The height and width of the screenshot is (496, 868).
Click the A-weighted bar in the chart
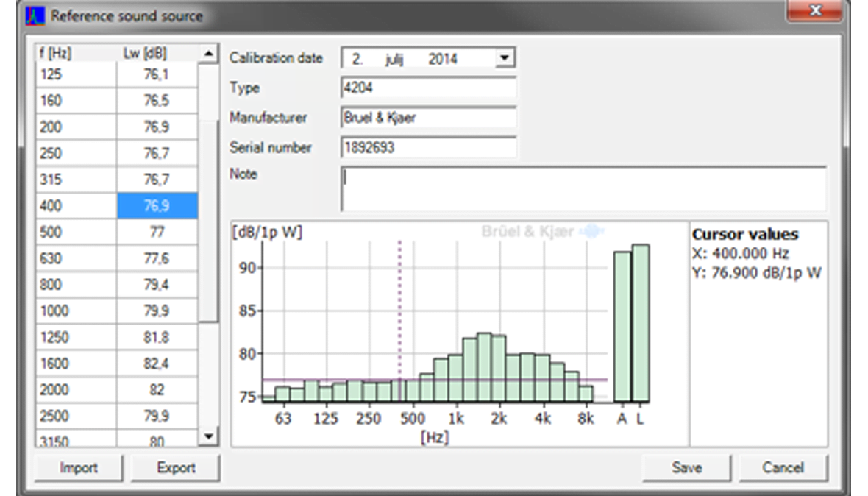pos(622,327)
